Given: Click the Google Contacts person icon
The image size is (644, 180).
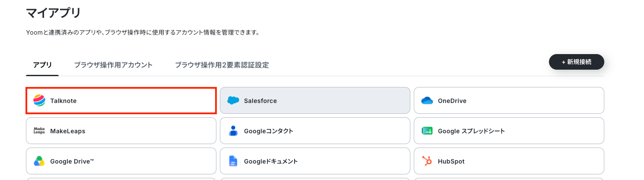Looking at the screenshot, I should [x=233, y=131].
